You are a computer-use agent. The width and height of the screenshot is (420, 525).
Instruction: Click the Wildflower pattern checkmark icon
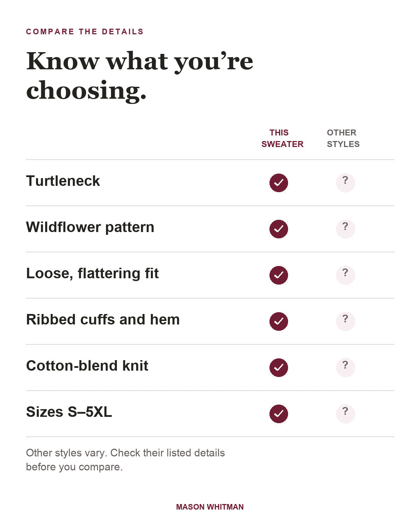point(279,229)
